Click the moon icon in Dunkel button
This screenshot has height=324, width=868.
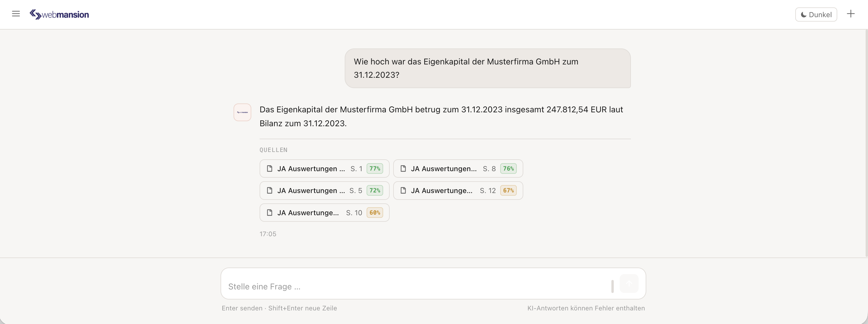[x=803, y=15]
